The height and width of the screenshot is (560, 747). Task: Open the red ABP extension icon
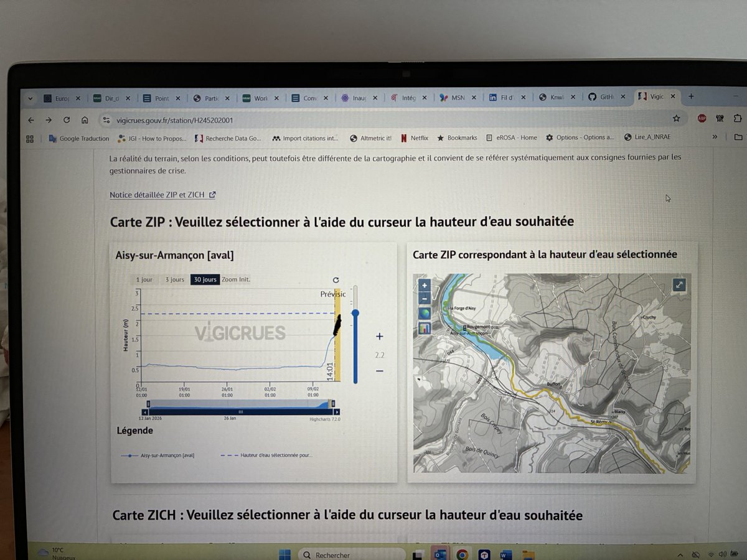coord(702,118)
